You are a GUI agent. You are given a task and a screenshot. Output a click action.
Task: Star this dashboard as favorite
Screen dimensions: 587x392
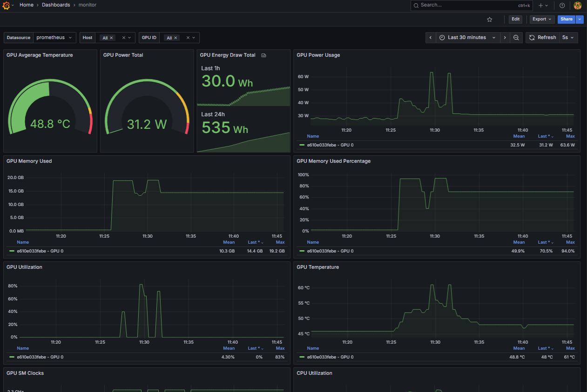coord(489,20)
